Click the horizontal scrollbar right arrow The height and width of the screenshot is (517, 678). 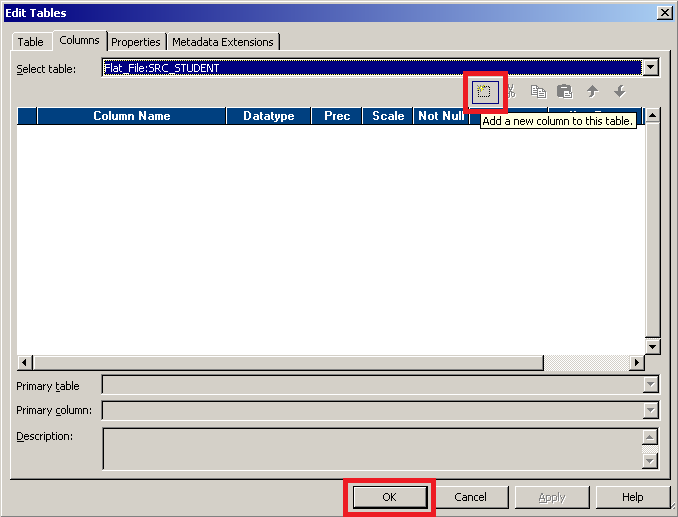pos(636,362)
